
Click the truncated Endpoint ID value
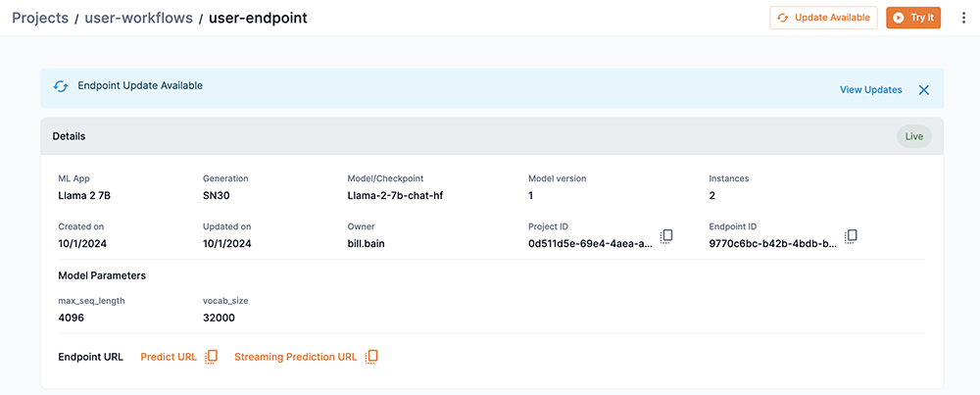[x=772, y=243]
